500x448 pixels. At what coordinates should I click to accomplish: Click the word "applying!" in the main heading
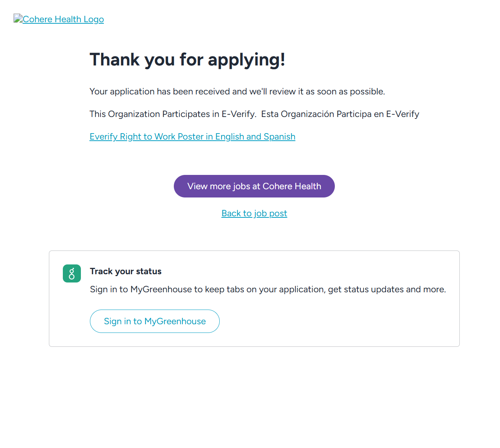point(246,59)
